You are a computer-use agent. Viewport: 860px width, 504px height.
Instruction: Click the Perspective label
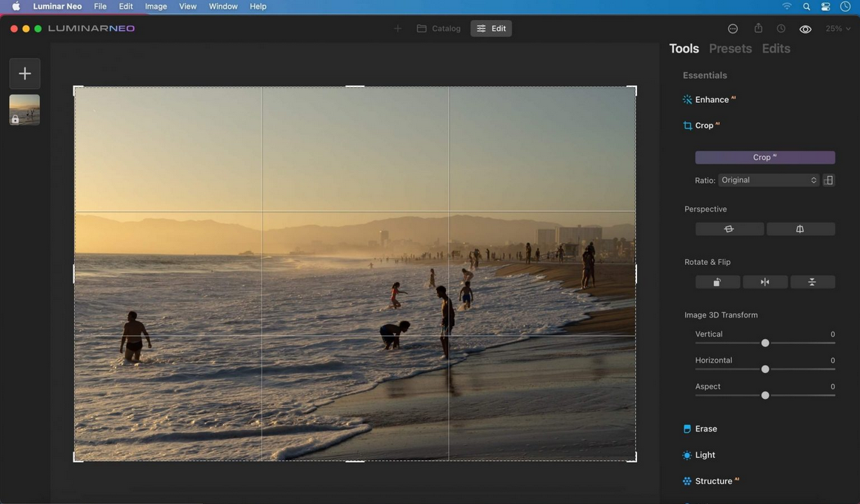pos(705,209)
